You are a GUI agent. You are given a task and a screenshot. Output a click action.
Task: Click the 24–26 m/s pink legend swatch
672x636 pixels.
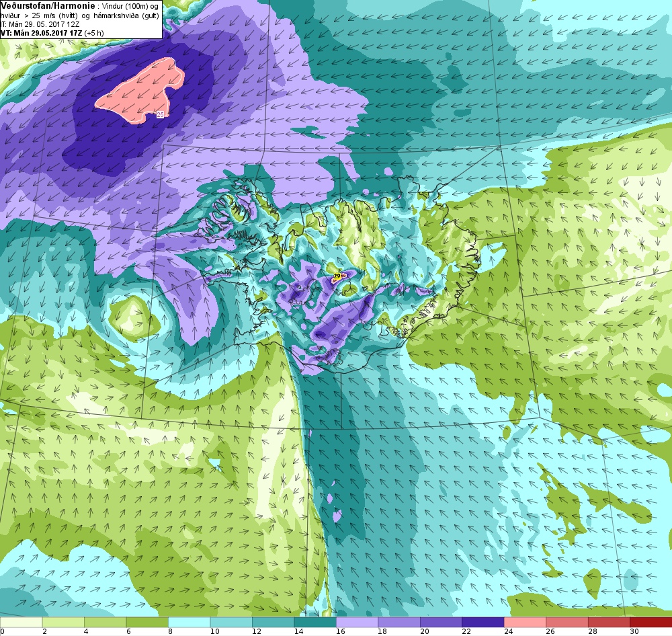tap(525, 622)
